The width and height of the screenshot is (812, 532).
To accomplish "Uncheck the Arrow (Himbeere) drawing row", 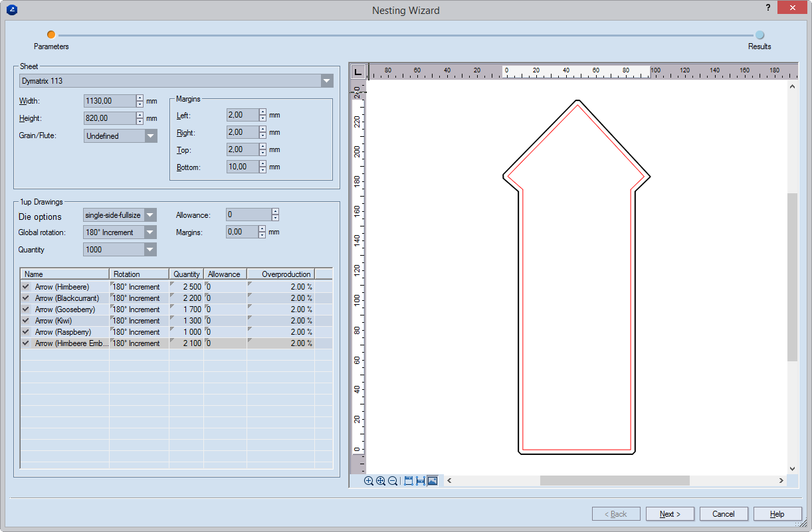I will (26, 287).
